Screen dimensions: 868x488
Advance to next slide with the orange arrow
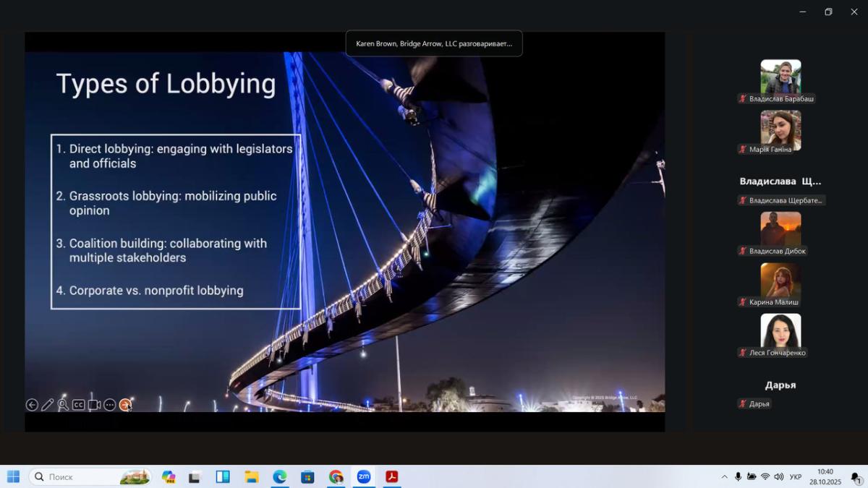pyautogui.click(x=125, y=405)
